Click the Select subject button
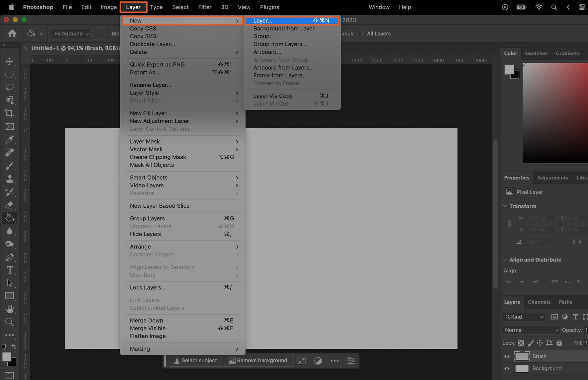Screen dimensions: 588x380 [195, 361]
